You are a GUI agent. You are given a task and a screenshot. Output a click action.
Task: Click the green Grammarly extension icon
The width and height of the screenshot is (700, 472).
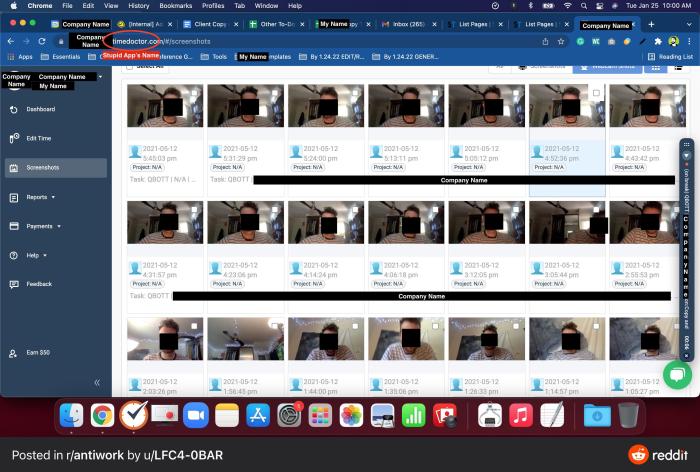click(580, 42)
